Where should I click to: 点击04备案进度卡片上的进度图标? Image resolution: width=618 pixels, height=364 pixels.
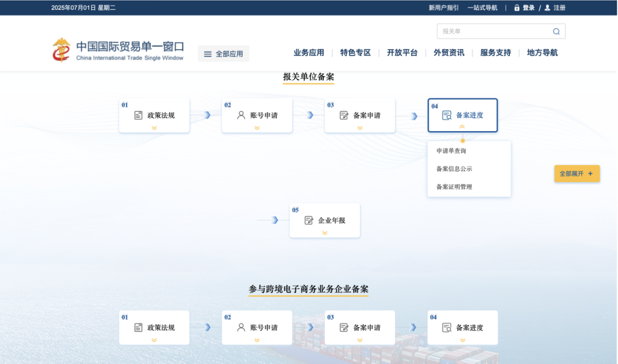click(446, 115)
